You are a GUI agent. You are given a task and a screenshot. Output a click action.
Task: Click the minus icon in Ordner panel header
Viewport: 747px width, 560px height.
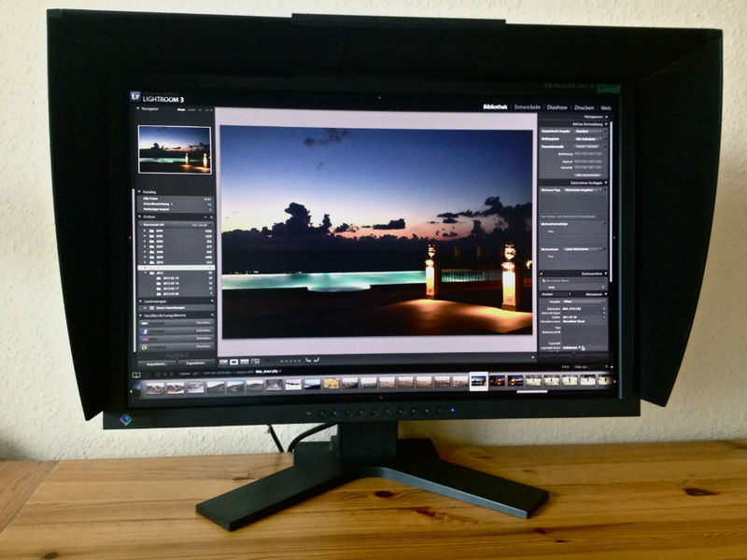click(x=206, y=217)
